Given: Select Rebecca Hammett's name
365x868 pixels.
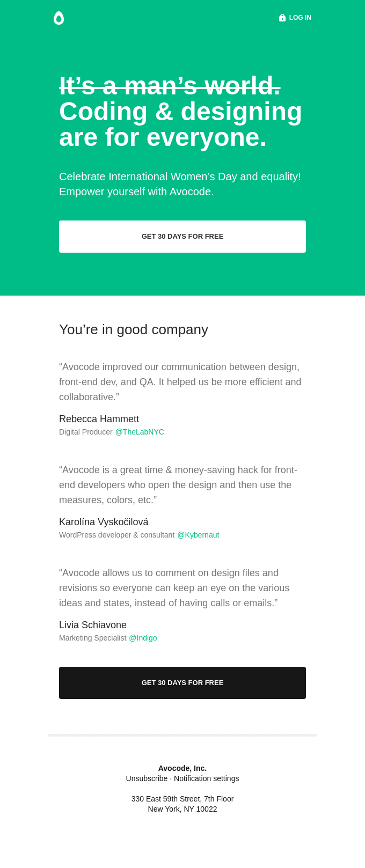Looking at the screenshot, I should click(x=99, y=419).
